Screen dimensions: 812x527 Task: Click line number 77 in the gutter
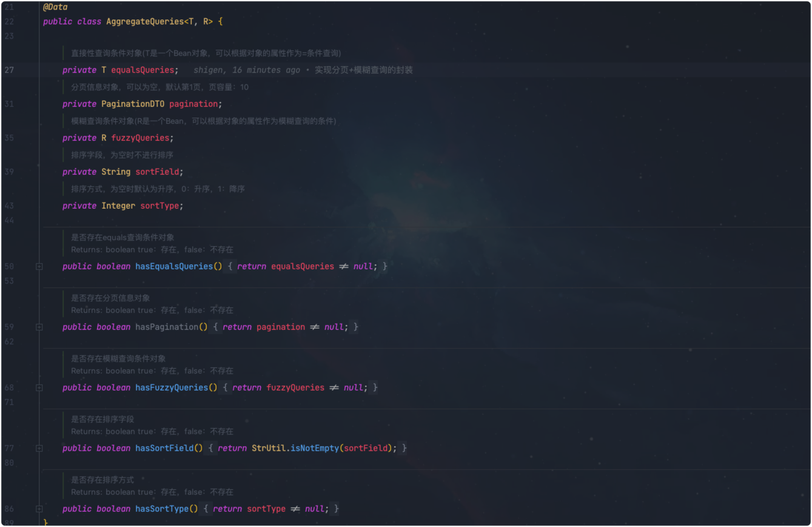point(8,449)
